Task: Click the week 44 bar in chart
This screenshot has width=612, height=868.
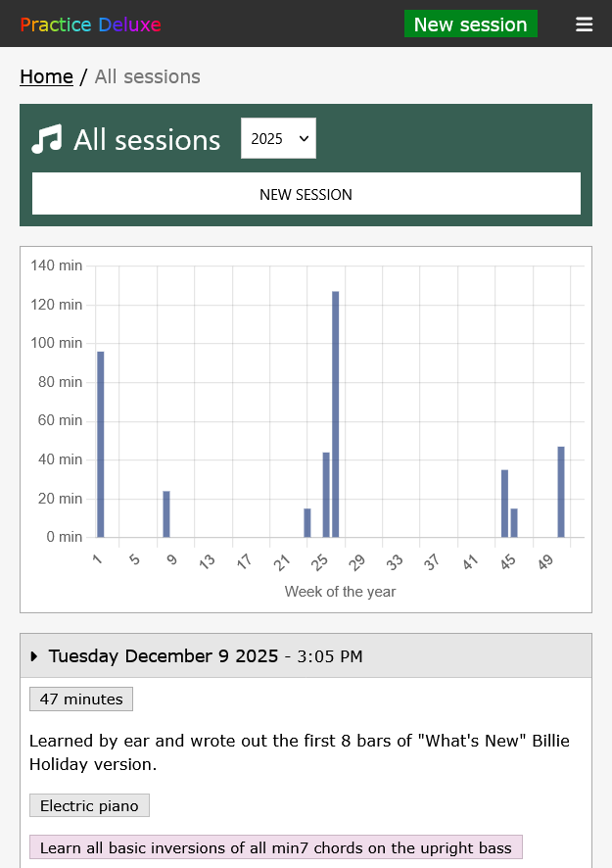Action: 504,504
